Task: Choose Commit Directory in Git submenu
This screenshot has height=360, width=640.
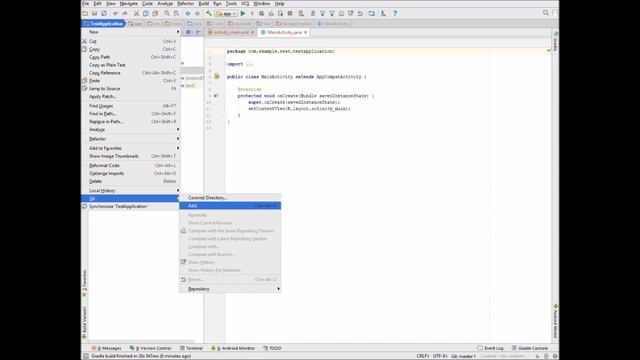Action: [230, 198]
